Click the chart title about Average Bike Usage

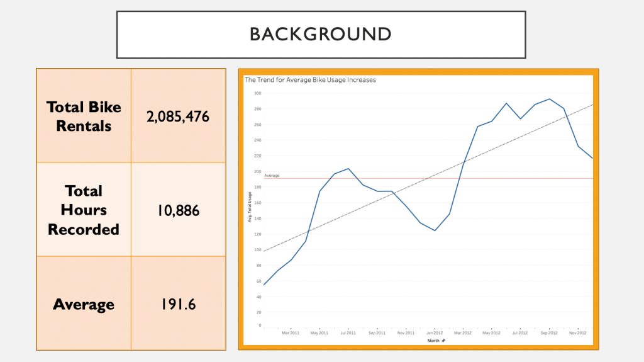310,80
